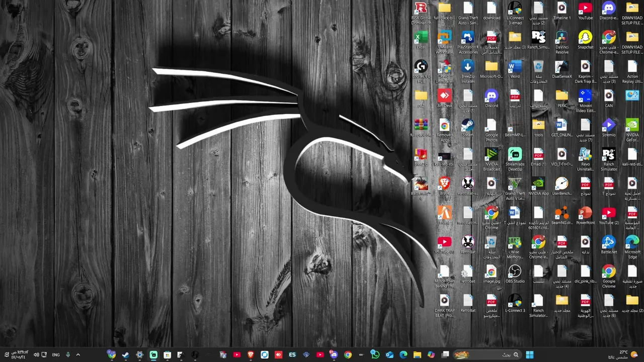Open weather widget showing 27°C
This screenshot has height=362, width=644.
click(x=622, y=355)
